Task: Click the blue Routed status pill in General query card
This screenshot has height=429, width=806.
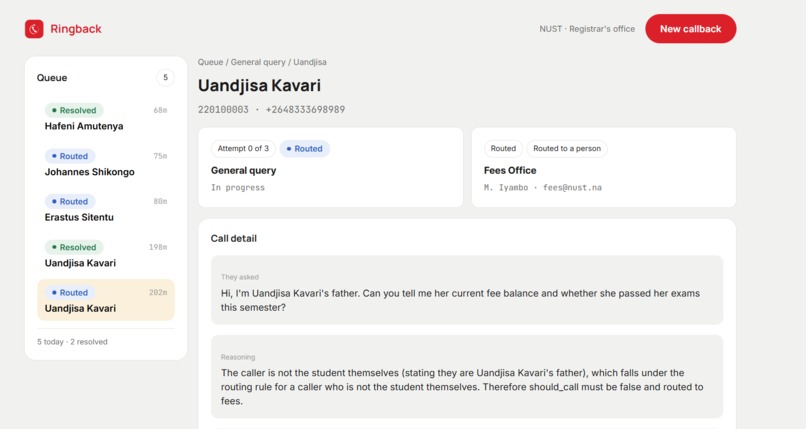Action: (x=305, y=148)
